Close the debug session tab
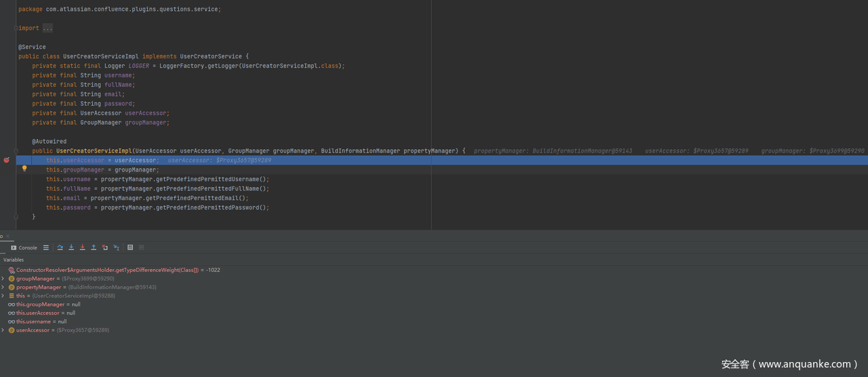868x377 pixels. point(8,236)
